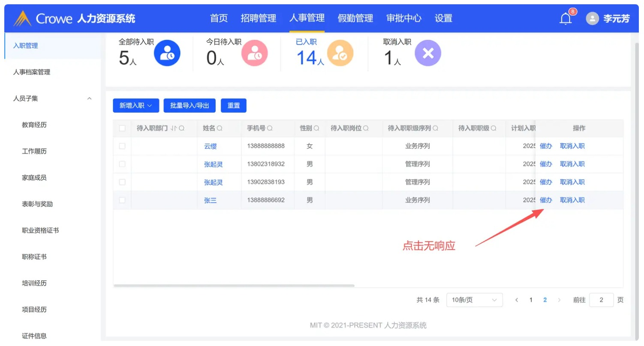
Task: Click the notification bell icon
Action: click(566, 19)
